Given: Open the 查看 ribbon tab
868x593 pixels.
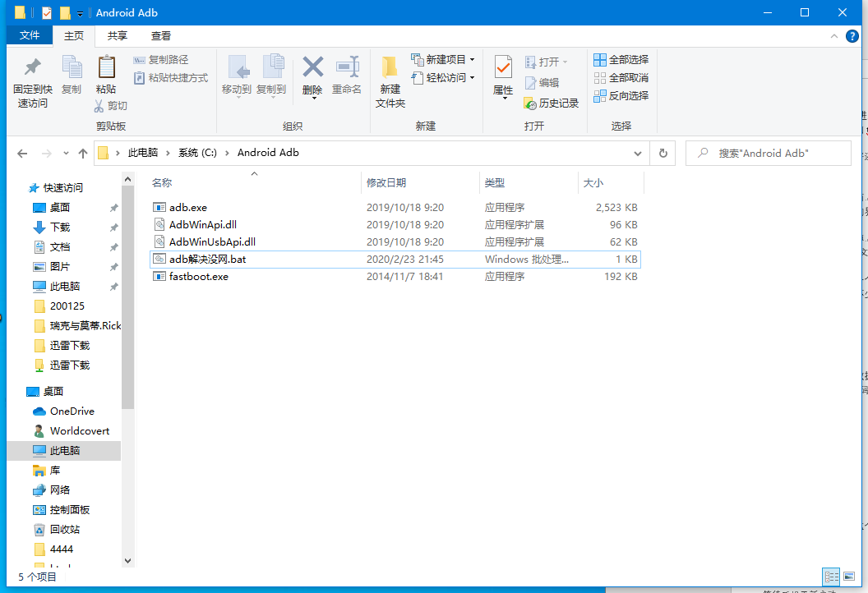Looking at the screenshot, I should point(161,35).
